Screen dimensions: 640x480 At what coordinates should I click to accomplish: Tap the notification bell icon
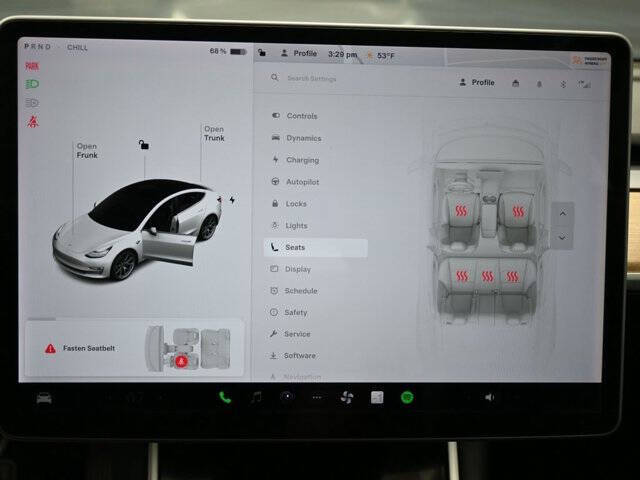tap(539, 84)
